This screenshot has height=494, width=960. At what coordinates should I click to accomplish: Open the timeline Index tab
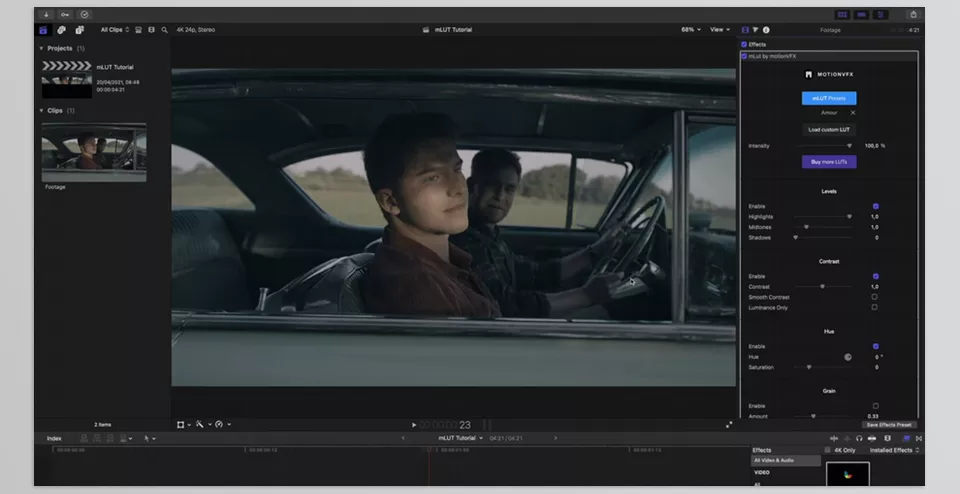pos(54,438)
